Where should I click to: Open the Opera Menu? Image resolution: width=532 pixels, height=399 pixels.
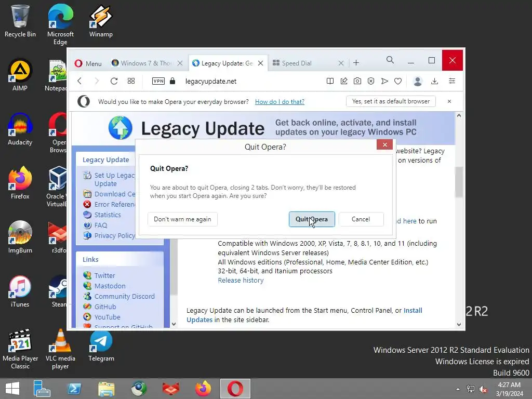tap(88, 63)
